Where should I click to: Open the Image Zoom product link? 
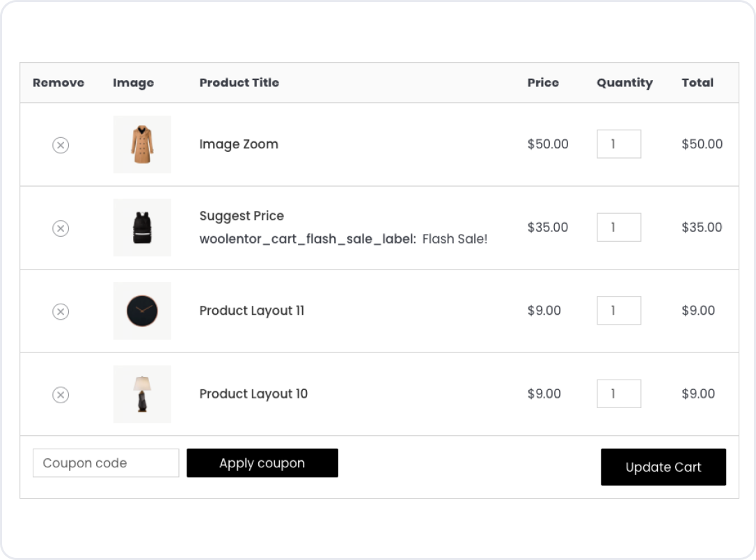[239, 144]
